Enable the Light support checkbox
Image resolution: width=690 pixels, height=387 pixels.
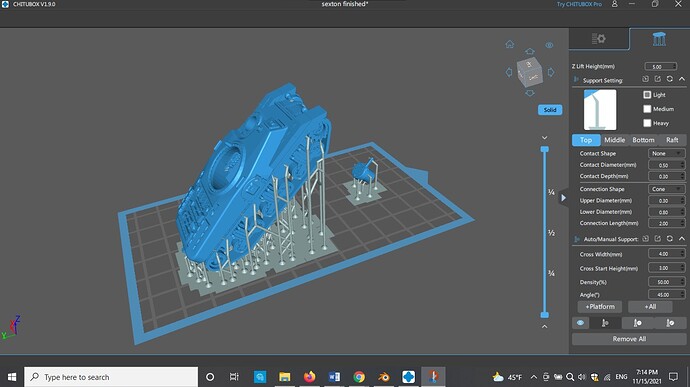click(647, 95)
